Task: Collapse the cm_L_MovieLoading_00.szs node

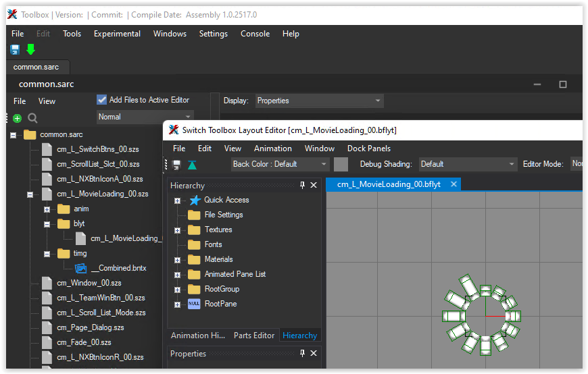Action: [x=30, y=194]
